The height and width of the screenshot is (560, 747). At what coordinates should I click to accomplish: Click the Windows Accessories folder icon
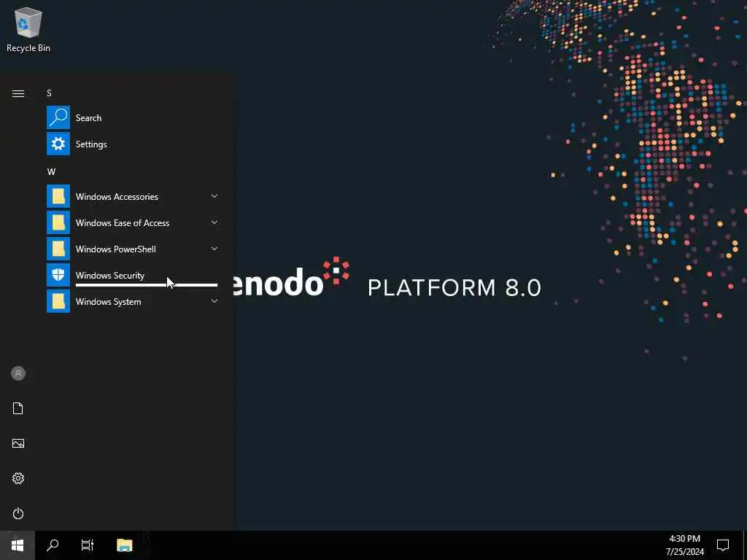pyautogui.click(x=58, y=196)
